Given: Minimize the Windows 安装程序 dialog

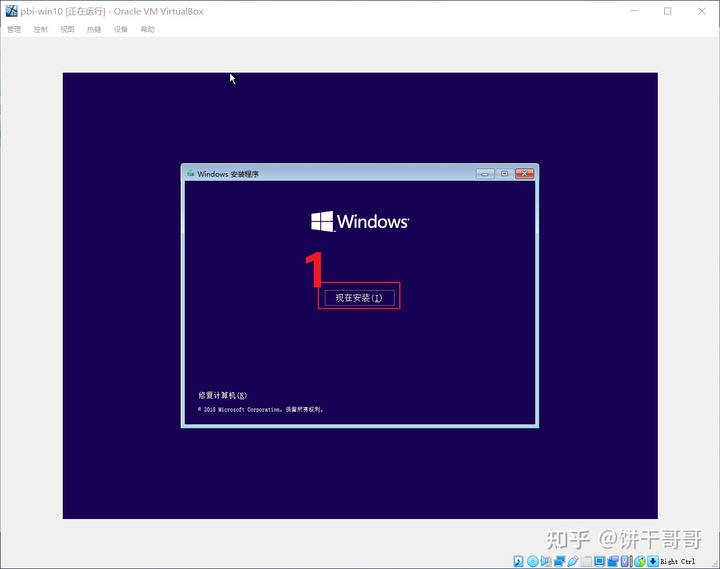Looking at the screenshot, I should pyautogui.click(x=485, y=174).
